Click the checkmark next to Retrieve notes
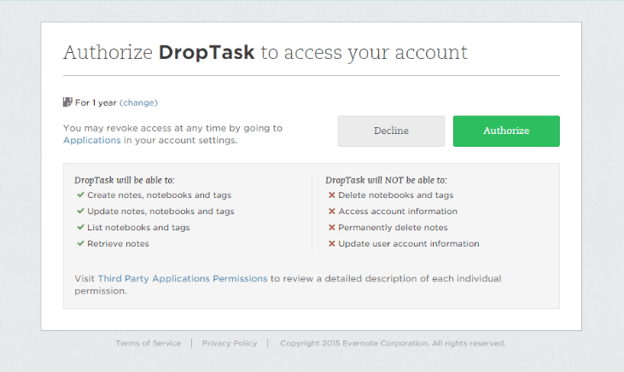This screenshot has height=372, width=624. (x=80, y=243)
